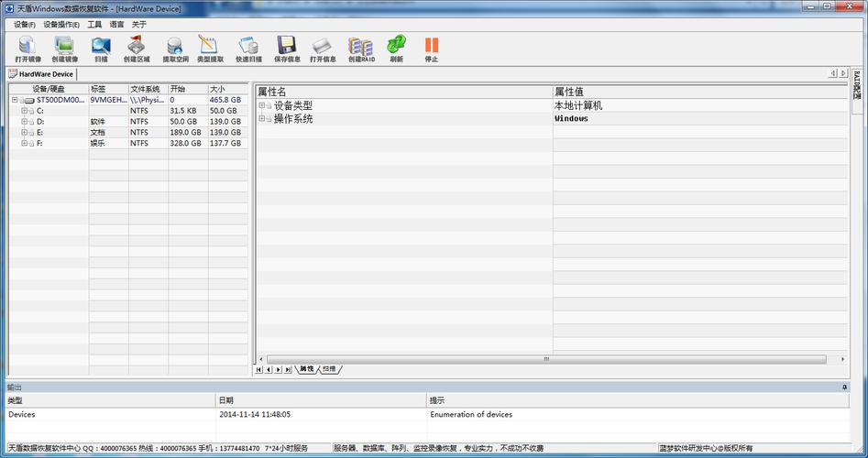Expand the 操作系统 property row
Screen dimensions: 868x458
pos(261,118)
